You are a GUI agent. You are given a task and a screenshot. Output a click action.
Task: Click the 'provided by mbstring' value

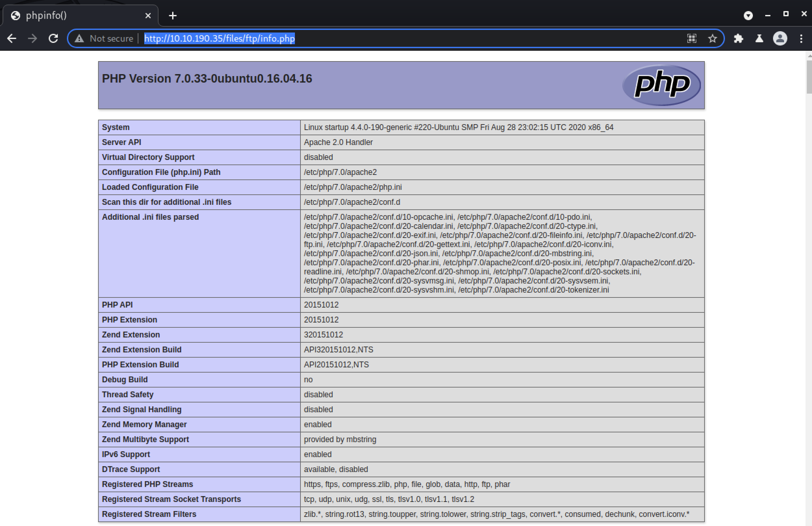pos(340,440)
